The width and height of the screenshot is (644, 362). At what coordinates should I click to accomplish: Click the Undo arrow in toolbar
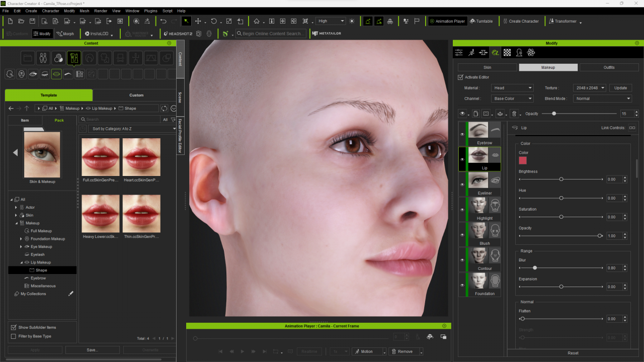tap(163, 21)
